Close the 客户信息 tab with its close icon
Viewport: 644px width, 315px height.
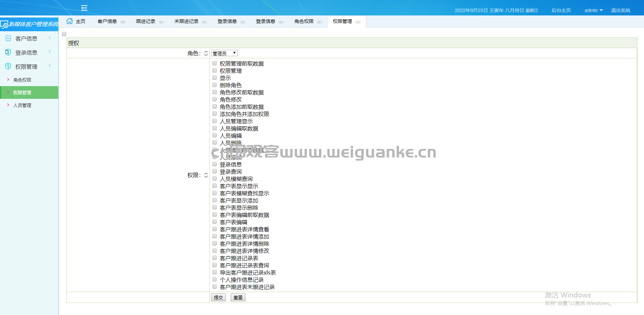(x=123, y=22)
